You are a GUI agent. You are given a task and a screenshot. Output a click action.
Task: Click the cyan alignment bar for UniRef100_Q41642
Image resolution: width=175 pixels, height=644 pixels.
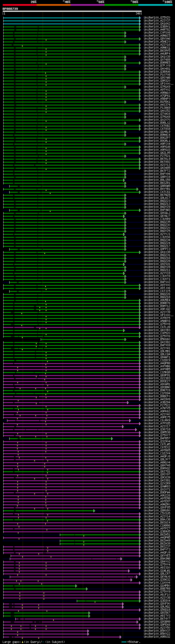pyautogui.click(x=72, y=24)
